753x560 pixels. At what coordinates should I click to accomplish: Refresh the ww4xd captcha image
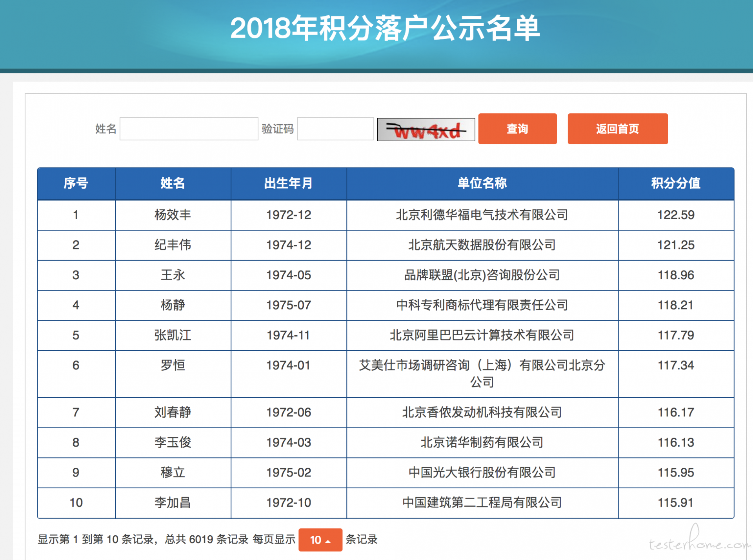click(x=426, y=129)
